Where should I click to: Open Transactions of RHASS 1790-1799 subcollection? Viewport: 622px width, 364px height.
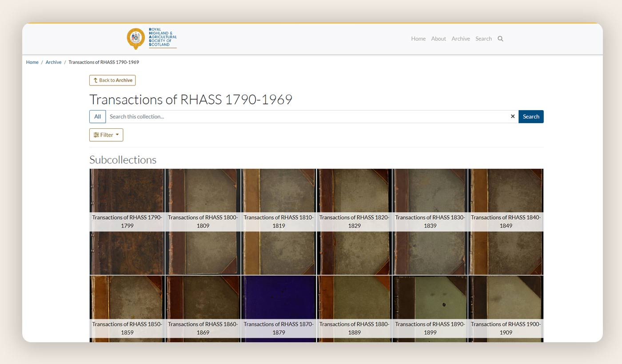[127, 222]
